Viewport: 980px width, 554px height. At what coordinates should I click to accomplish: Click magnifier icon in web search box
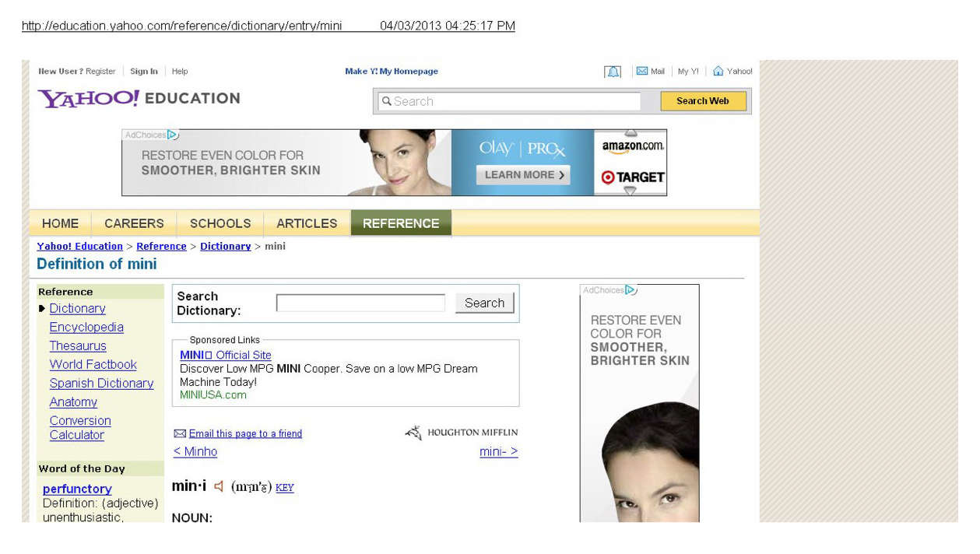click(386, 101)
